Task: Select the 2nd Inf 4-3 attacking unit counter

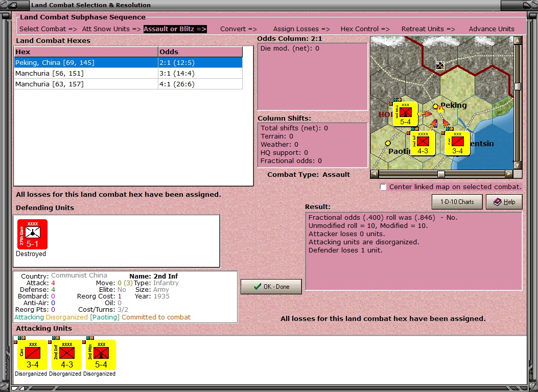Action: tap(66, 355)
